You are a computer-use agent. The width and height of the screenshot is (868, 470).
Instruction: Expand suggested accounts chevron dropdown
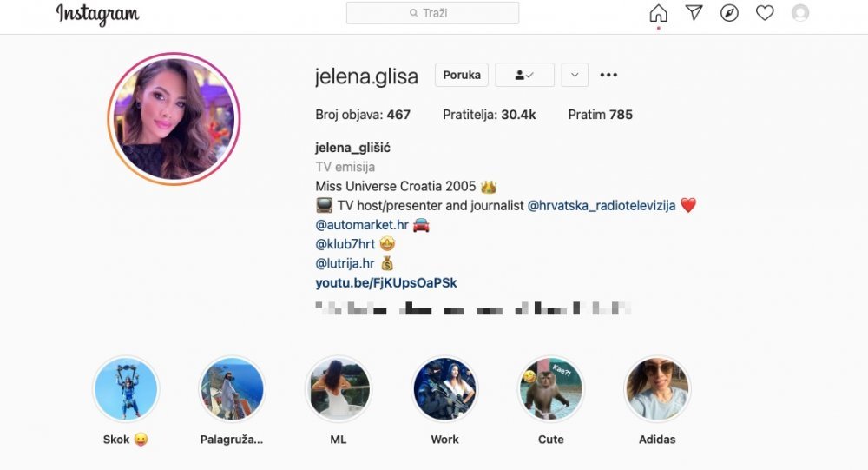[x=575, y=75]
